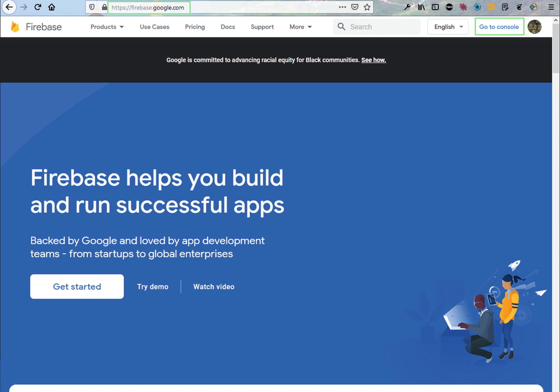Go to the browser home page
The width and height of the screenshot is (560, 392).
[x=52, y=7]
